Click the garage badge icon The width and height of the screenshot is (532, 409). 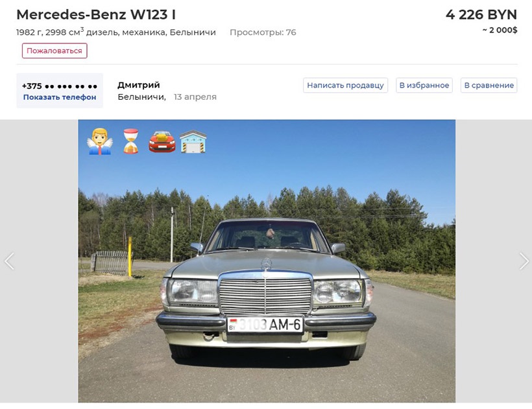tap(193, 142)
